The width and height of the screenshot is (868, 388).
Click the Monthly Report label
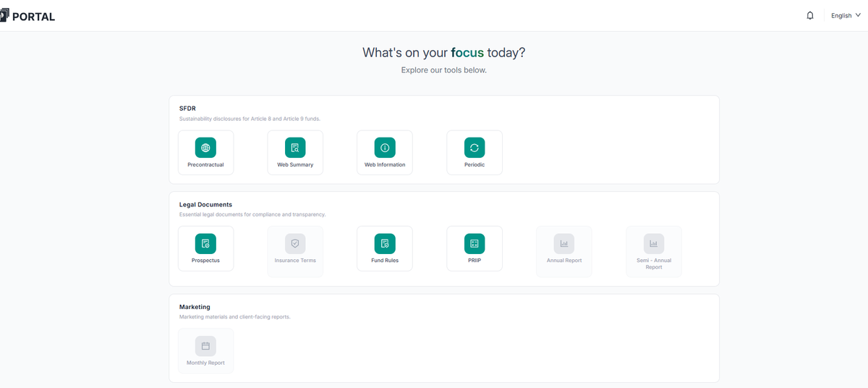[205, 363]
